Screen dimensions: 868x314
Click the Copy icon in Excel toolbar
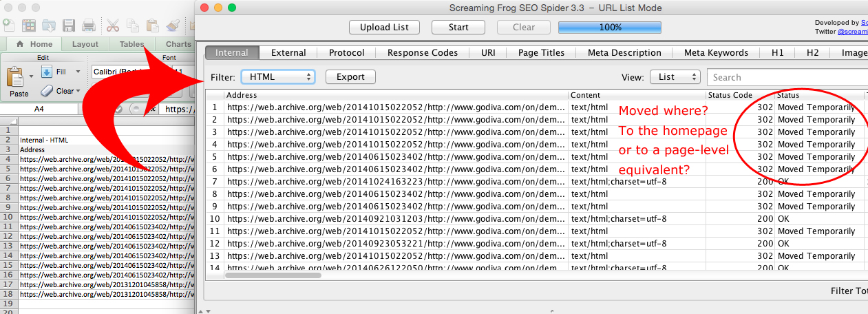(134, 26)
